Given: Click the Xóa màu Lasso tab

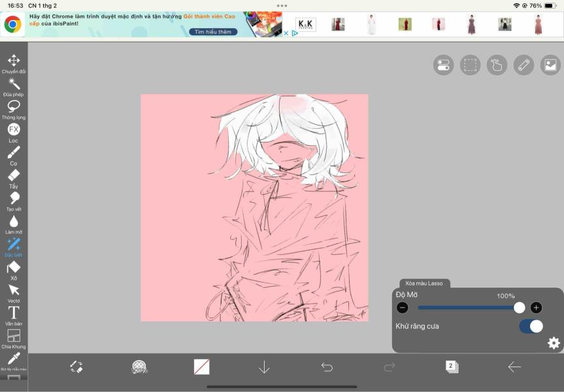Looking at the screenshot, I should pos(424,284).
